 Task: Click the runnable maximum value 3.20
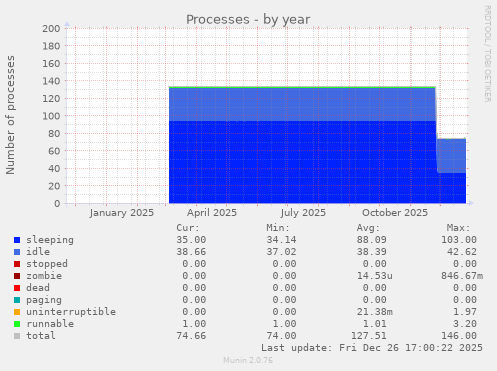(x=465, y=324)
